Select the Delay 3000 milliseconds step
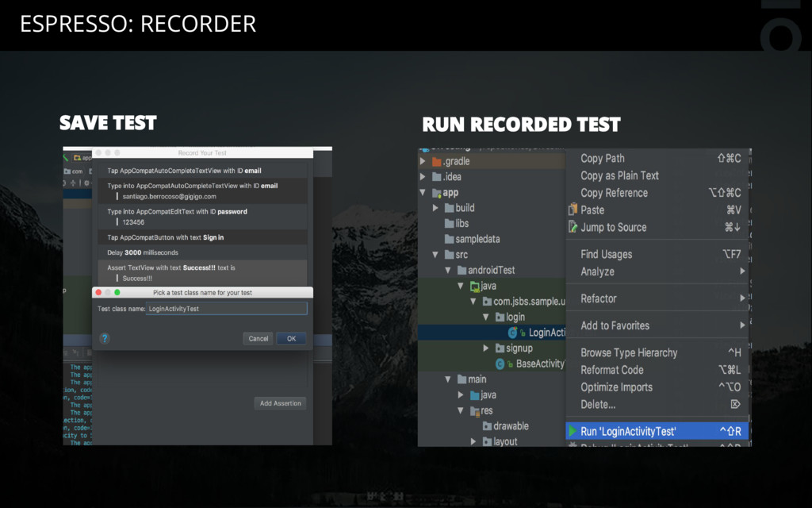This screenshot has height=508, width=812. (202, 252)
